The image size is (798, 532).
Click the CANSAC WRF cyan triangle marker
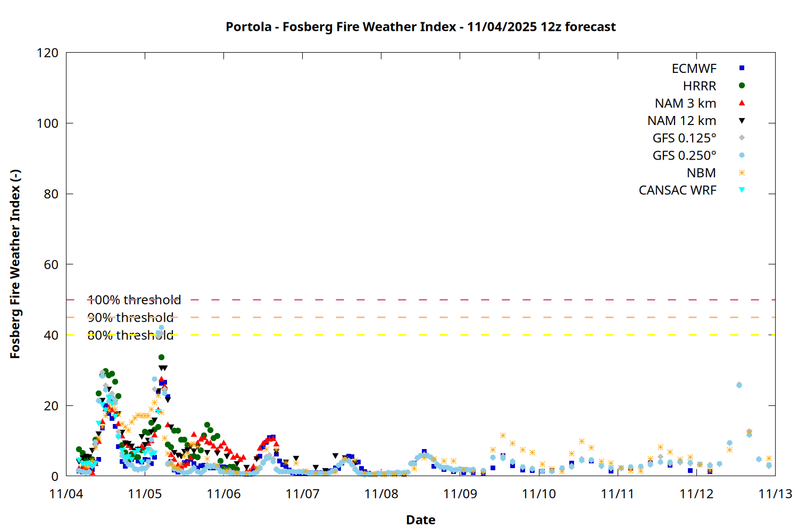(742, 190)
